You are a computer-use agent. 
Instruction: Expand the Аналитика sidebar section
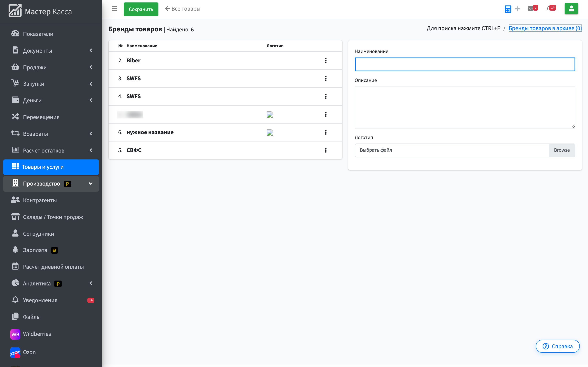[x=51, y=283]
